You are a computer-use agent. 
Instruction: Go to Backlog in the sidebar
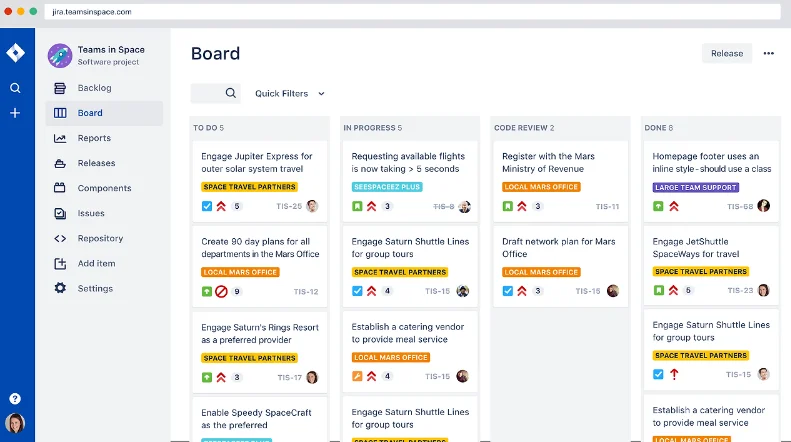[95, 88]
